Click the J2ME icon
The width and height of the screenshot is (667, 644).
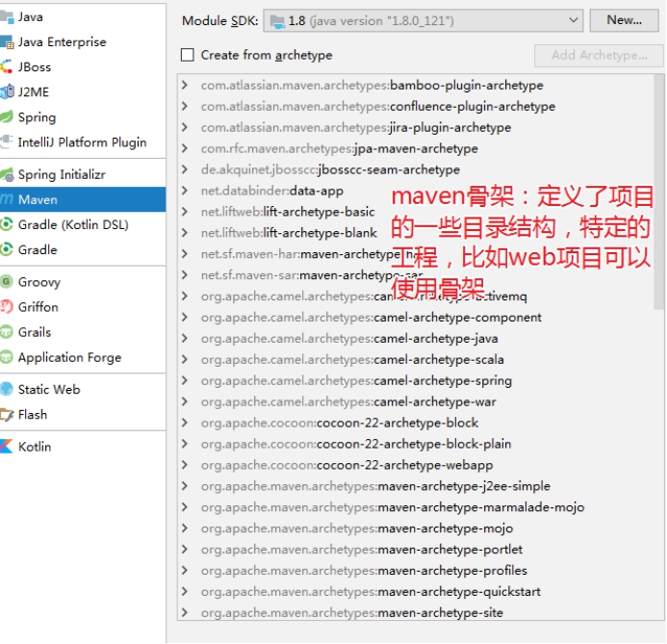(7, 91)
